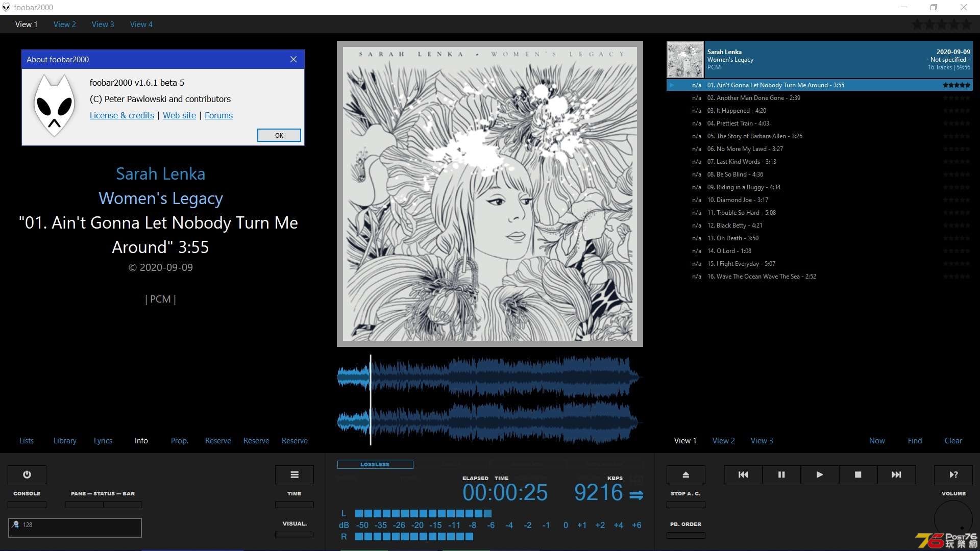Select track 16. Wave The Ocean Wave The Sea
980x551 pixels.
click(x=819, y=277)
